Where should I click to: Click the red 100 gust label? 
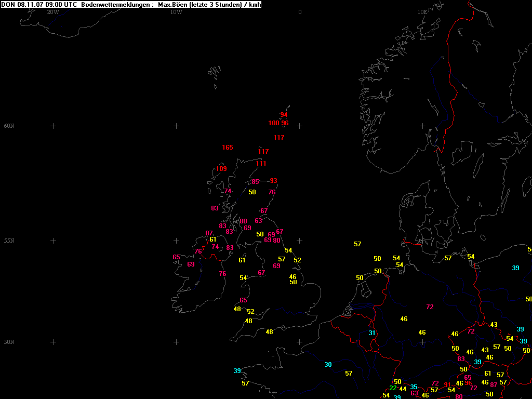[x=274, y=123]
